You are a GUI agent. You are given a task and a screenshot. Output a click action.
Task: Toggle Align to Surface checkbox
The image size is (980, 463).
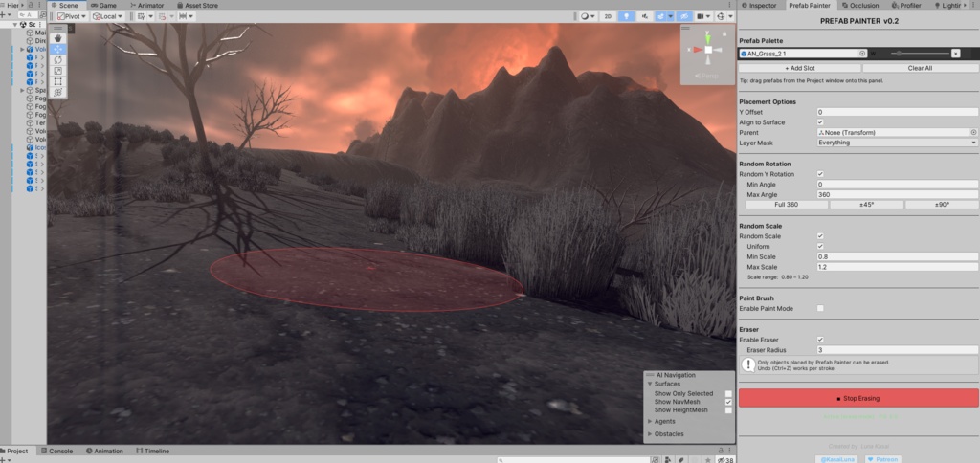(x=820, y=122)
